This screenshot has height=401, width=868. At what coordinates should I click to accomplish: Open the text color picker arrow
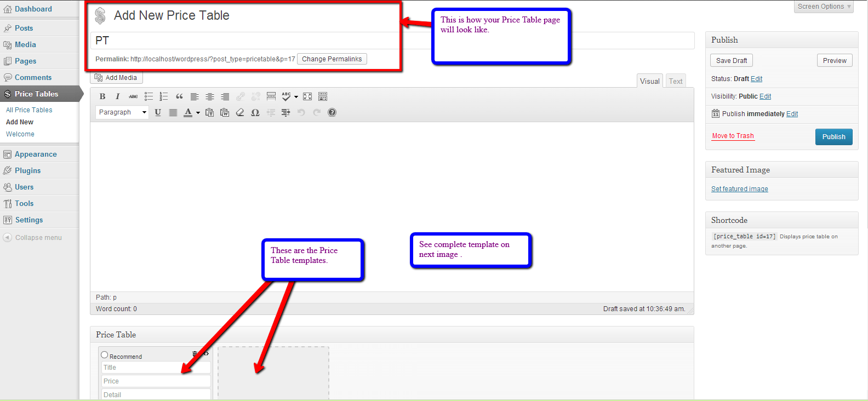pyautogui.click(x=198, y=113)
